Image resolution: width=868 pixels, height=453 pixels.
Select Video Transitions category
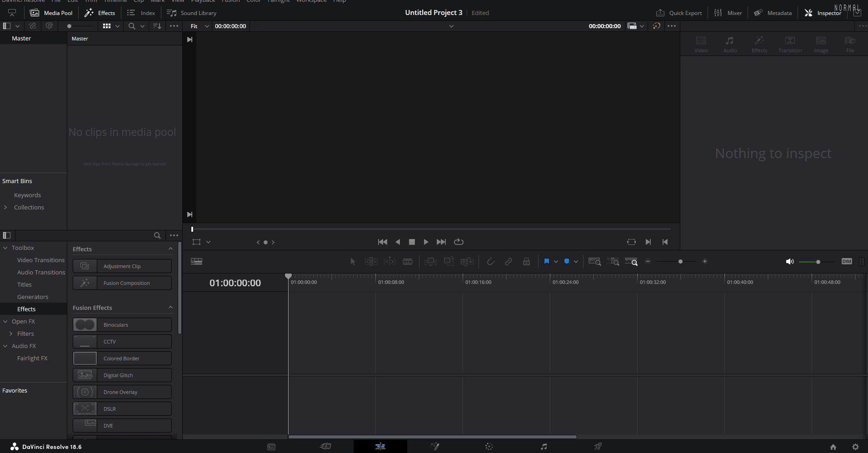point(41,260)
